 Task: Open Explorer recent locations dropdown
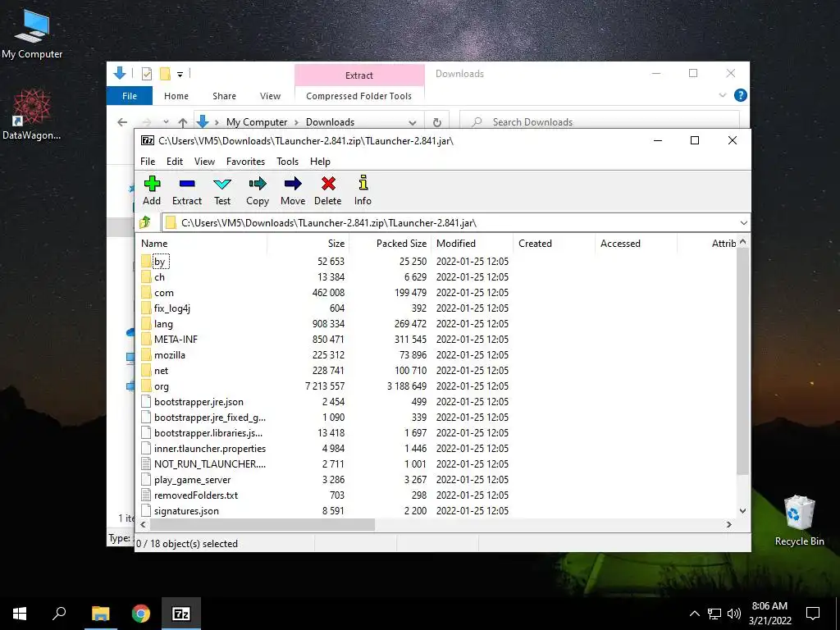166,122
